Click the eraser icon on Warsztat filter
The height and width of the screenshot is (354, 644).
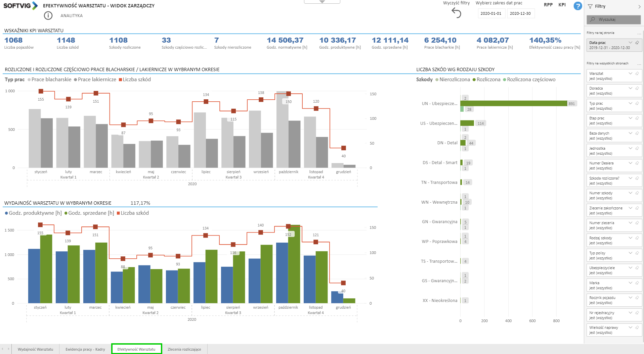coord(637,73)
